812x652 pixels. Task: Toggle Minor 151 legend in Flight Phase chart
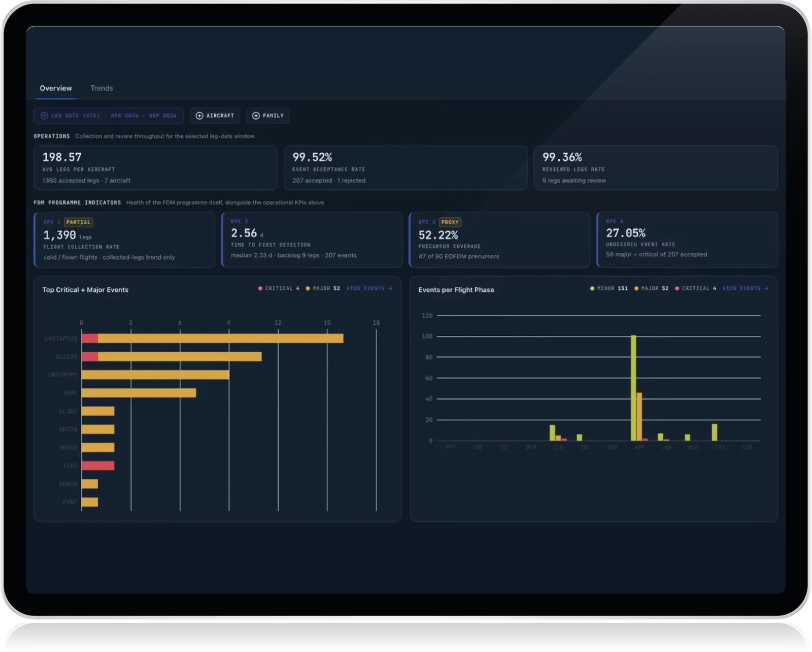click(609, 288)
